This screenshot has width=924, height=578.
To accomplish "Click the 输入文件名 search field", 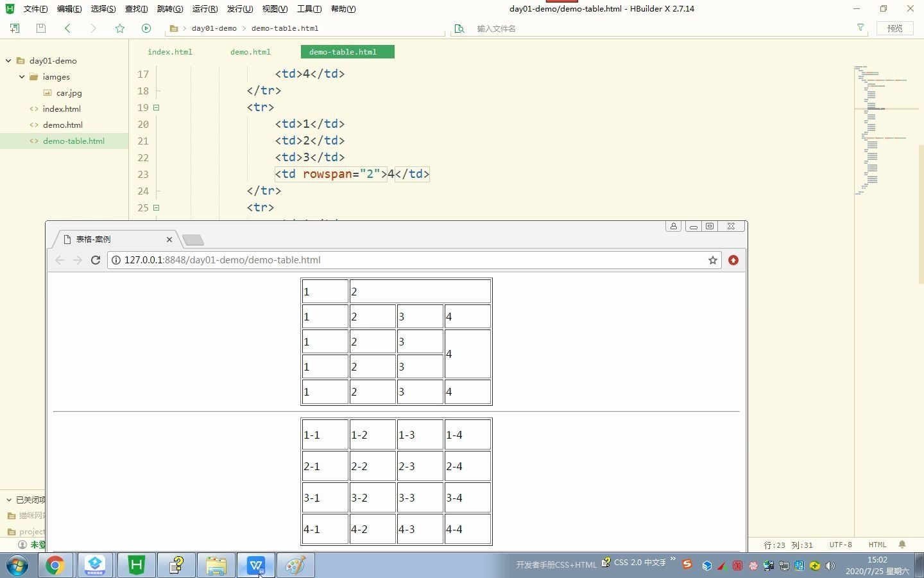I will pos(661,28).
